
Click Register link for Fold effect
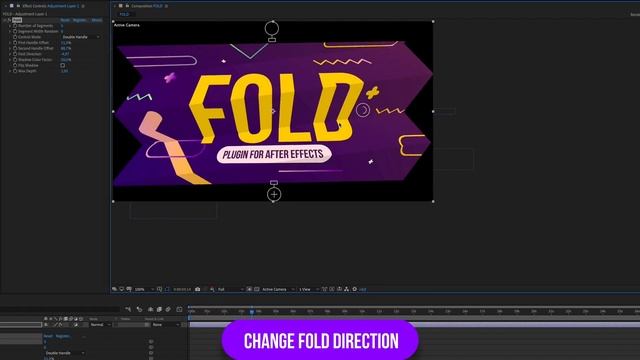(80, 20)
